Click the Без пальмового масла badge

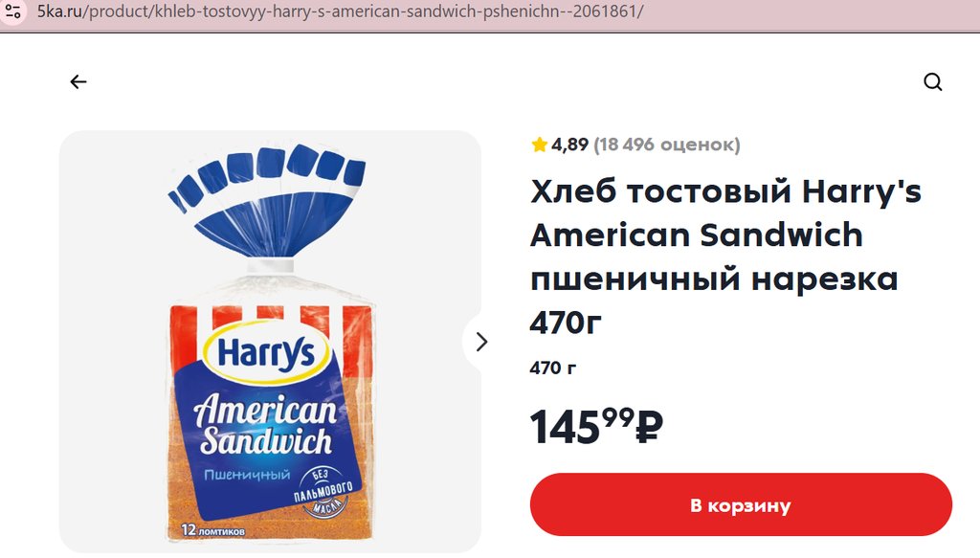[x=323, y=492]
